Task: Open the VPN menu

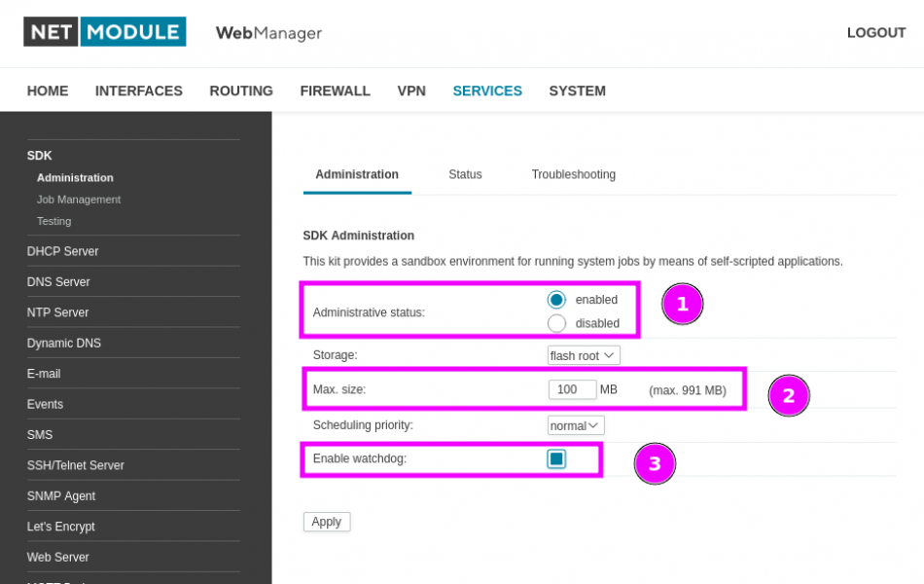Action: (x=411, y=91)
